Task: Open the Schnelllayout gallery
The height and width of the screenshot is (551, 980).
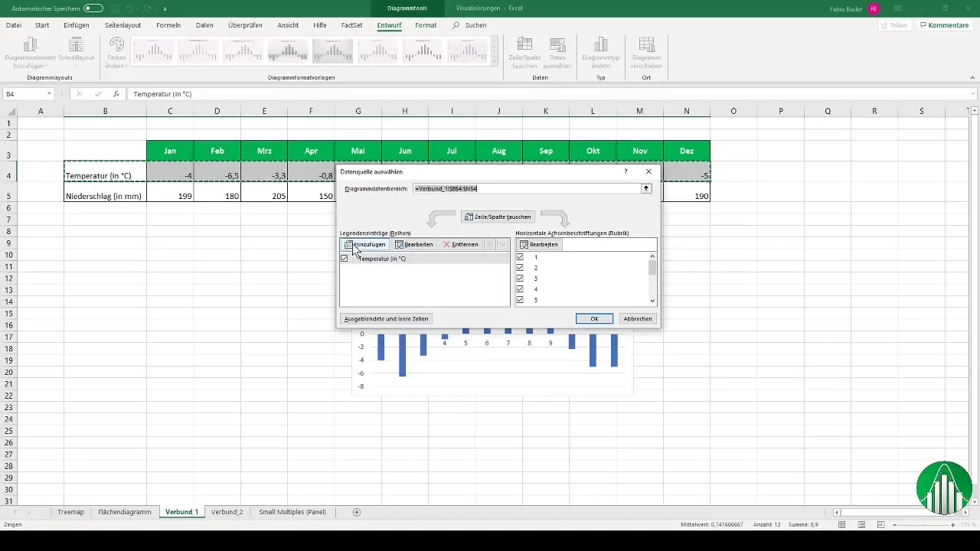Action: (75, 53)
